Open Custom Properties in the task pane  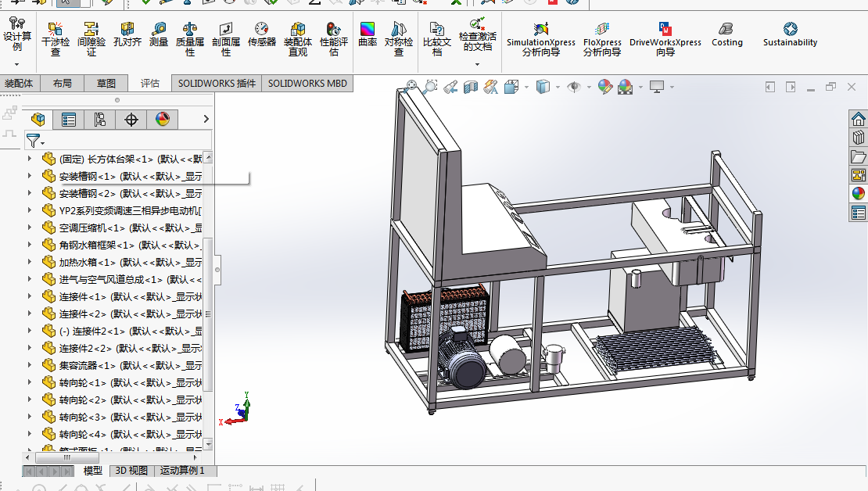click(x=858, y=213)
